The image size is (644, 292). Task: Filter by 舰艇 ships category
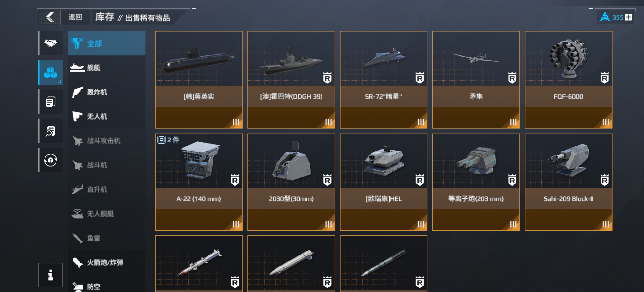[x=107, y=68]
